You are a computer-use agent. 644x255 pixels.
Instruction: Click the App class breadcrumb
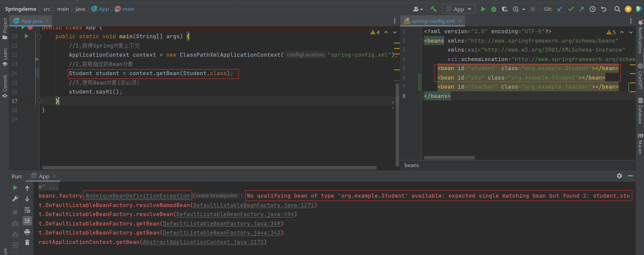tap(100, 9)
